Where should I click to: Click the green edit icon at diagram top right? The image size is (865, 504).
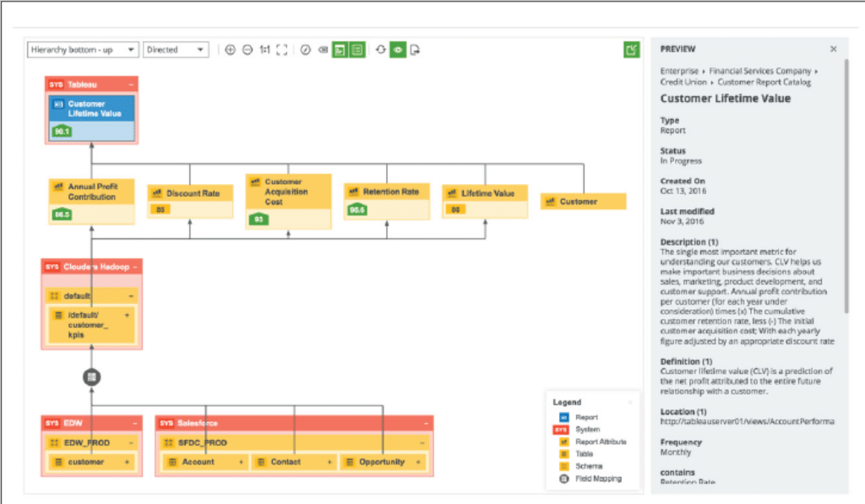coord(632,50)
